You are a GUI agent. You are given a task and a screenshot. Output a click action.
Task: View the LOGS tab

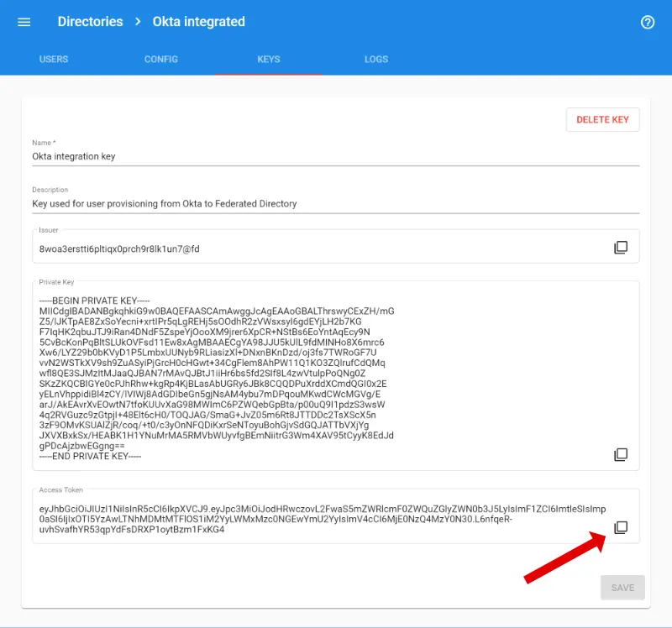point(375,59)
